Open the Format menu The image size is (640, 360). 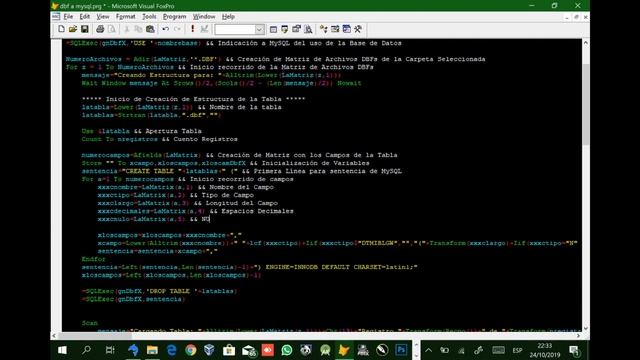tap(125, 17)
